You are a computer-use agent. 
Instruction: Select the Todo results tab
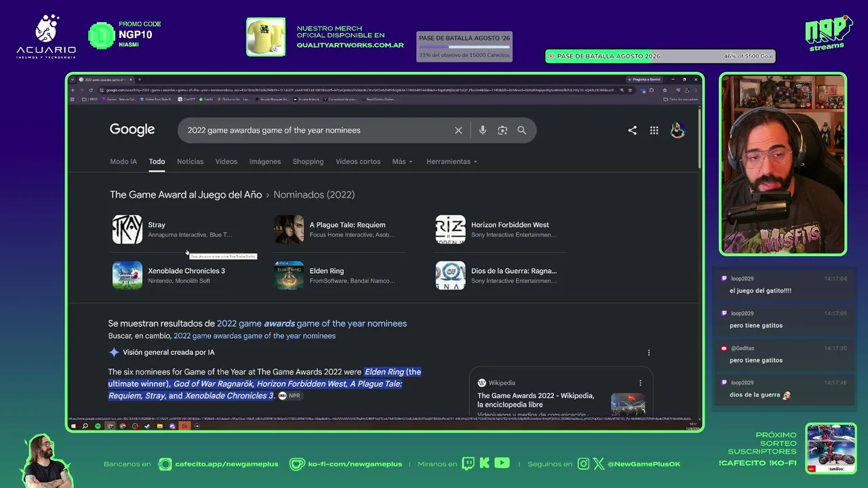point(157,161)
